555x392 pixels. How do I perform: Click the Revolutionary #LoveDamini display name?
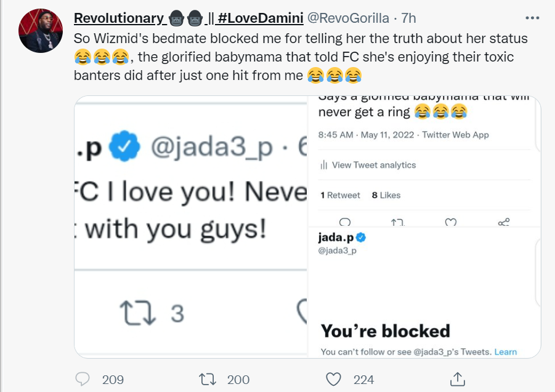coord(188,18)
